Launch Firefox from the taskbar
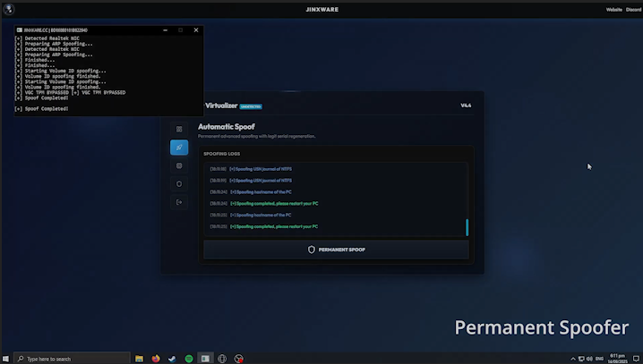 point(156,358)
